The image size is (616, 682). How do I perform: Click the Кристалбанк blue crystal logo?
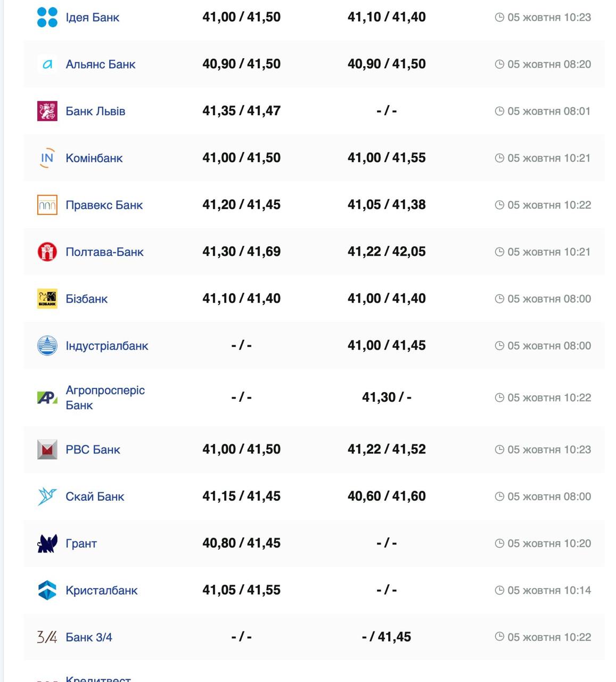point(47,590)
